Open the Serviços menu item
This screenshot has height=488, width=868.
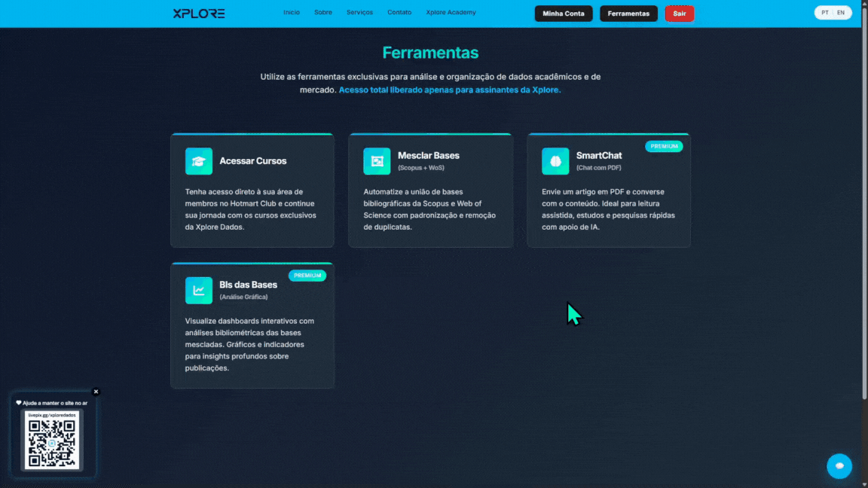pyautogui.click(x=359, y=12)
